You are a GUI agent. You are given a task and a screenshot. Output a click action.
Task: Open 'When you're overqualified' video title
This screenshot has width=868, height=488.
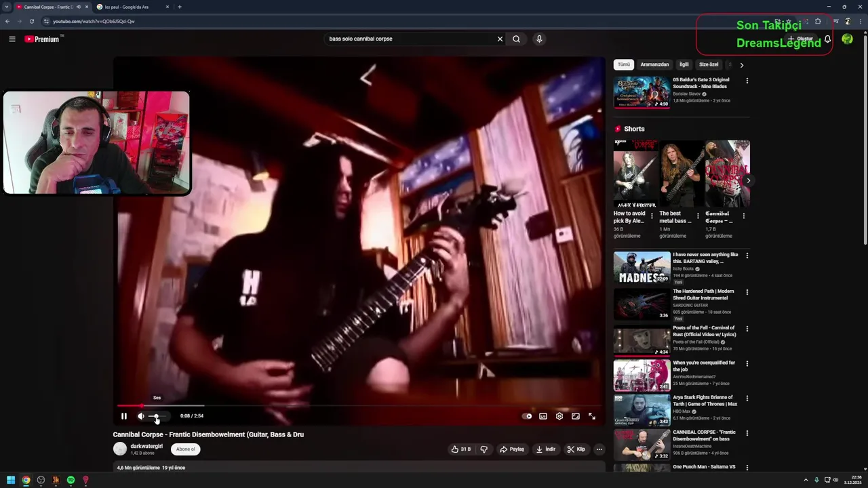point(704,366)
